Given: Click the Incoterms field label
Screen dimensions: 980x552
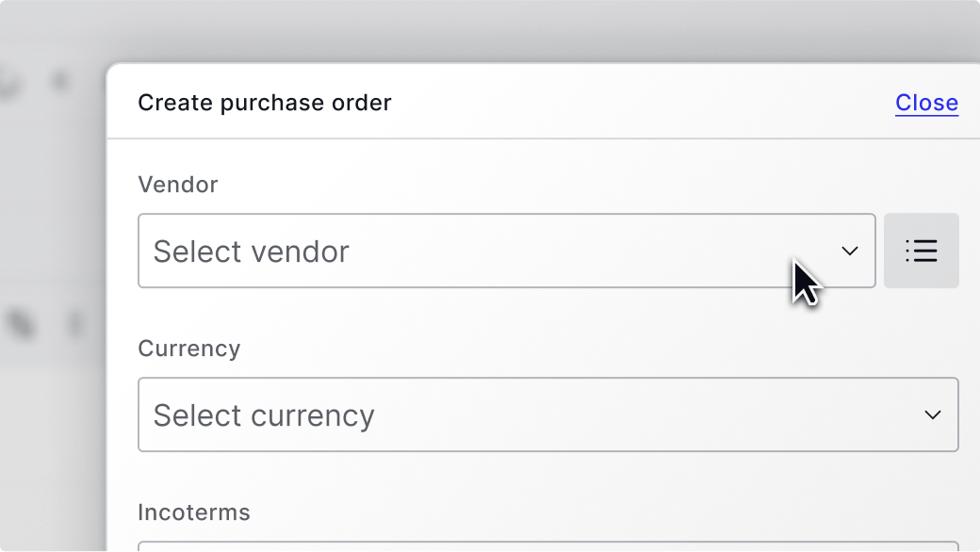Looking at the screenshot, I should pyautogui.click(x=194, y=512).
